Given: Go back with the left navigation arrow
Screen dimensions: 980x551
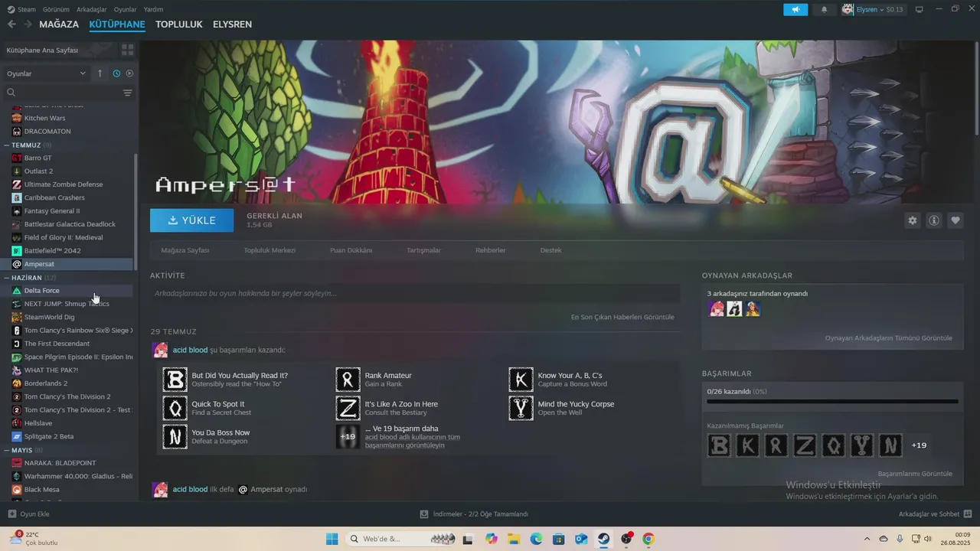Looking at the screenshot, I should click(11, 24).
